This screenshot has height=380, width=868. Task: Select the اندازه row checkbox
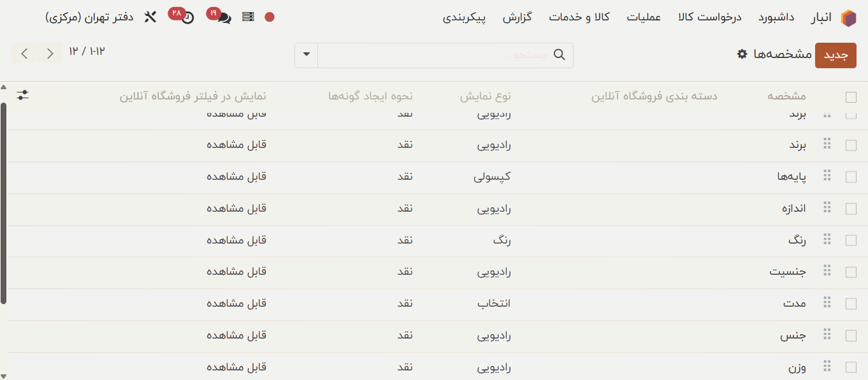point(851,208)
